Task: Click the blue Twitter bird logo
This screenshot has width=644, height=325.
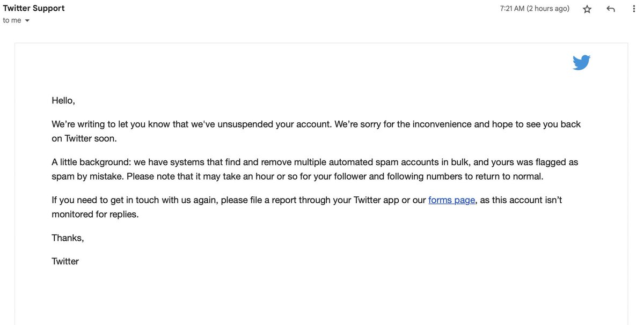Action: click(x=582, y=62)
